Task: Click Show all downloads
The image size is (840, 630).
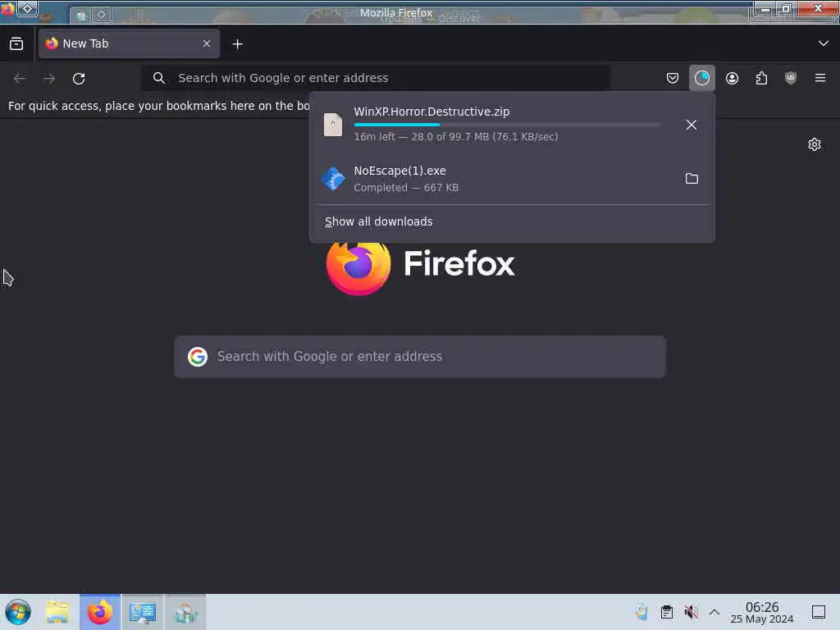Action: click(x=378, y=221)
